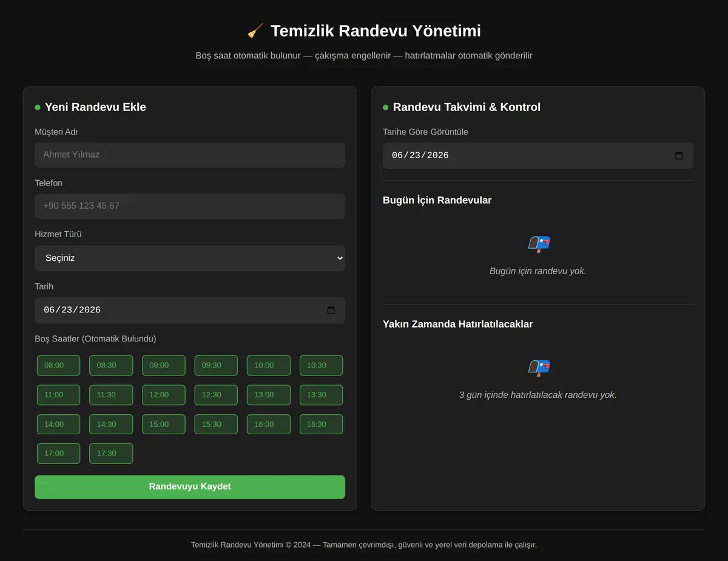
Task: Select the 11:30 time slot
Action: coord(111,395)
